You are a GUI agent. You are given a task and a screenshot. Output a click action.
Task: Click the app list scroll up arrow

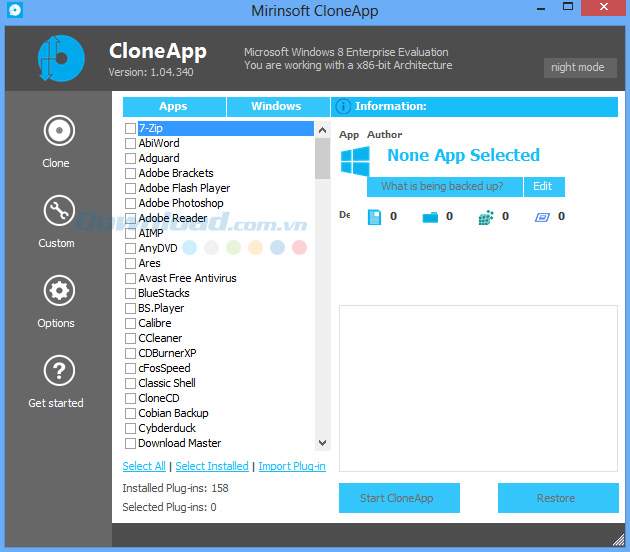[322, 129]
